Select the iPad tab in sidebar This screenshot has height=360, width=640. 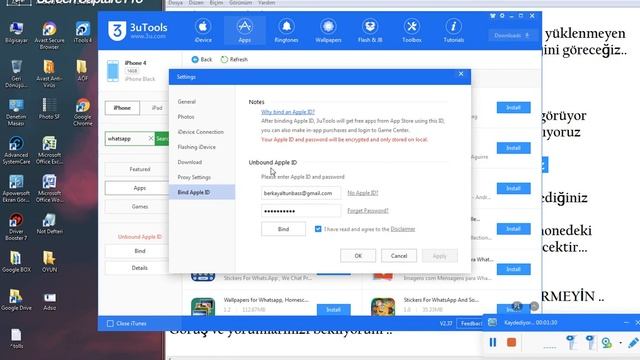point(157,108)
